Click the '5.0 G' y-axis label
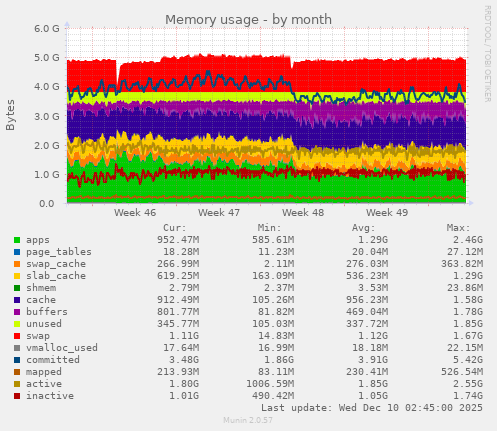Image resolution: width=497 pixels, height=431 pixels. 47,58
